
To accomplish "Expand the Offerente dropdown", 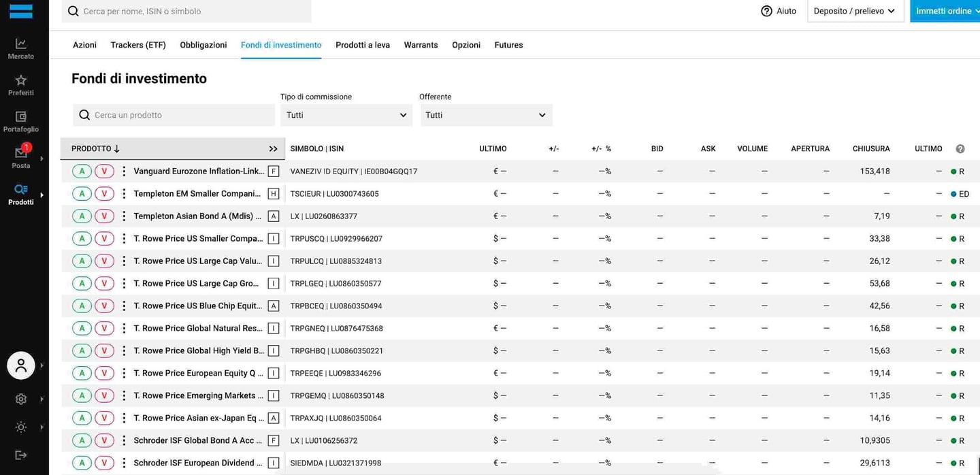I will 486,115.
